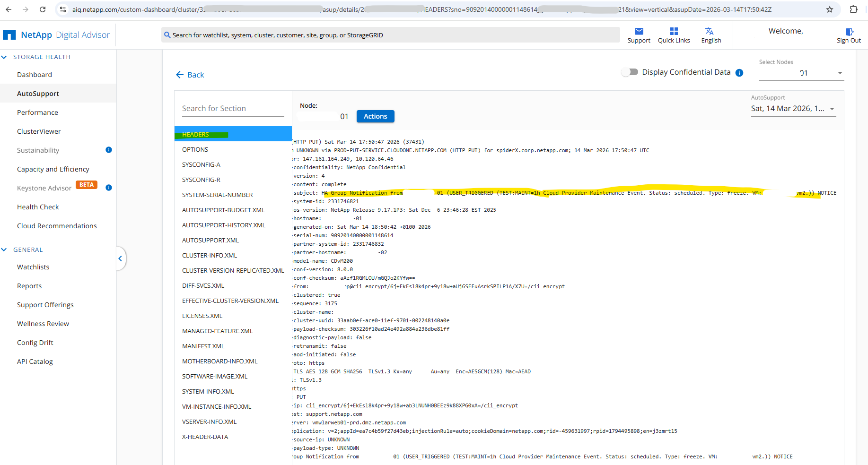Click the NetApp logo icon
The image size is (868, 465).
[9, 35]
